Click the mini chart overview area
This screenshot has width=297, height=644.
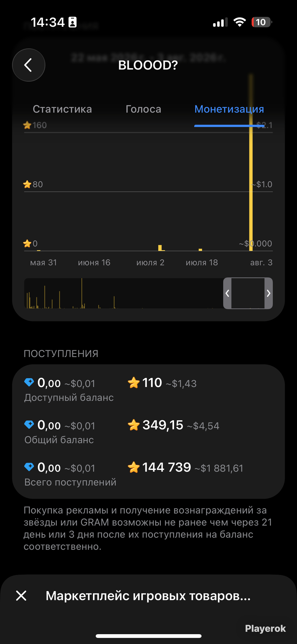[124, 293]
